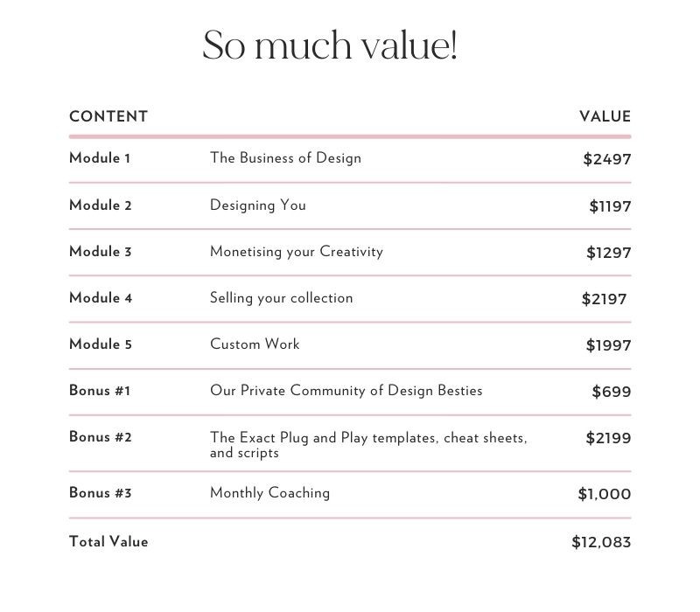
Task: Click the Total Value label
Action: click(x=108, y=542)
